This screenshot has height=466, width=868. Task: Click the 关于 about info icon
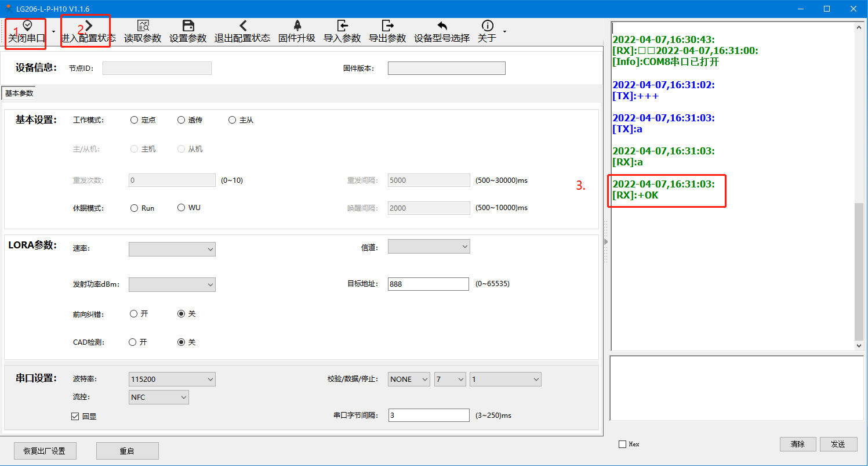tap(488, 26)
